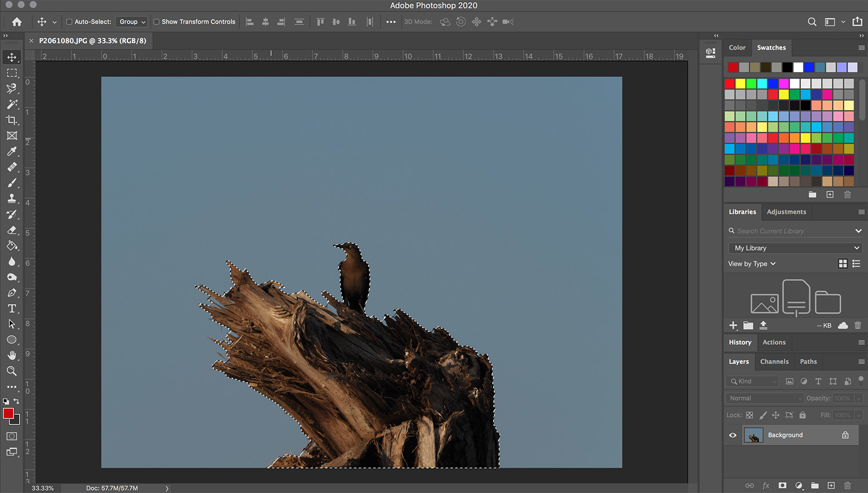Select the Zoom tool in the toolbar
Viewport: 868px width, 493px height.
click(12, 371)
